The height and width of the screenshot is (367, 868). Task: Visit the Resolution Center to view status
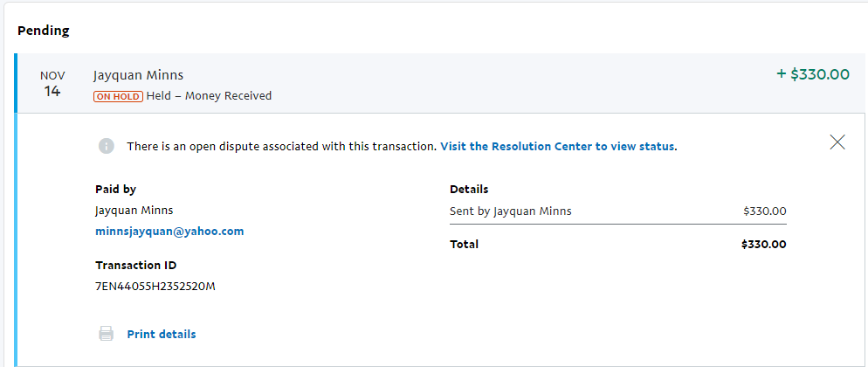point(558,147)
